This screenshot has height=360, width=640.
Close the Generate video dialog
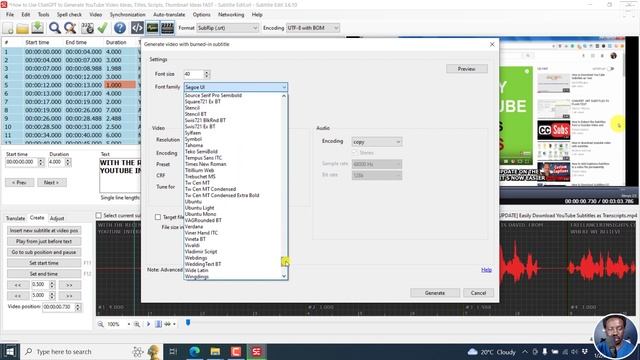click(x=492, y=44)
